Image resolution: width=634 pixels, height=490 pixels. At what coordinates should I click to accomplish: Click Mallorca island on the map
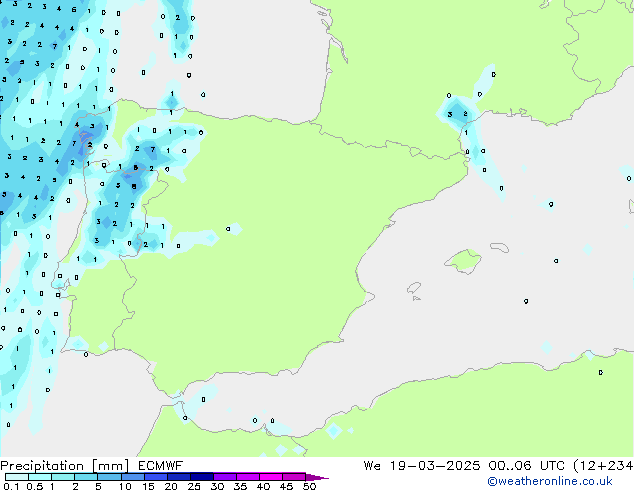tap(461, 262)
